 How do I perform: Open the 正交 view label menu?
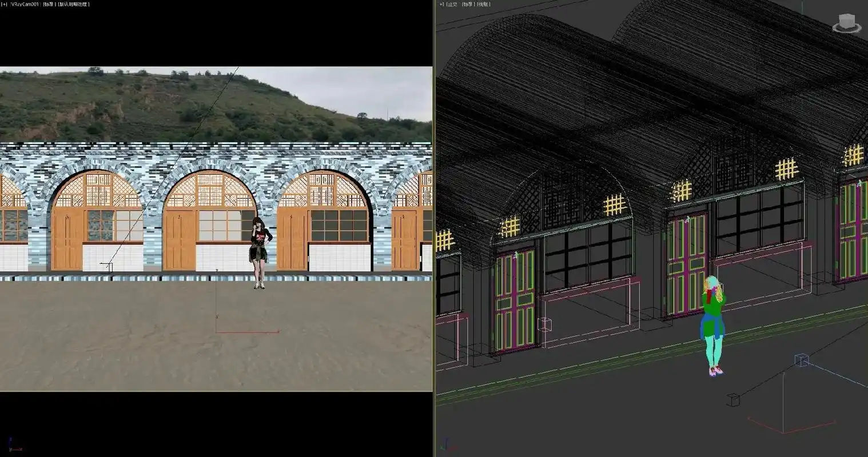click(452, 4)
